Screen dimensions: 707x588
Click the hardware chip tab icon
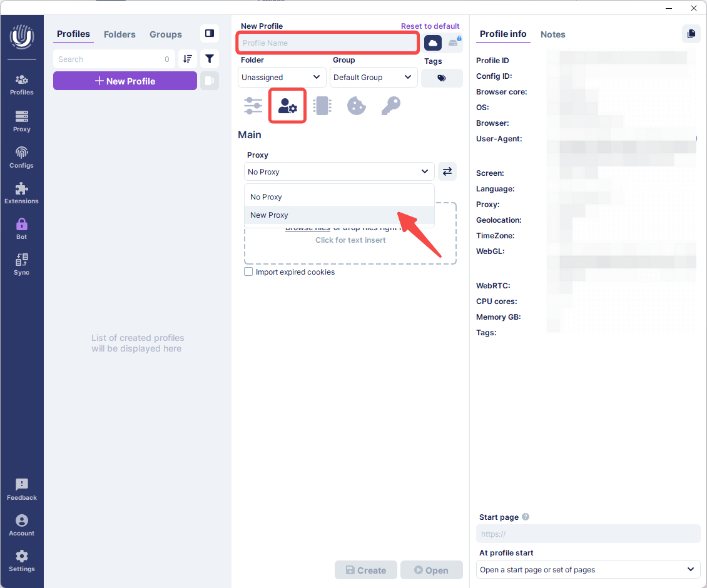pyautogui.click(x=322, y=106)
